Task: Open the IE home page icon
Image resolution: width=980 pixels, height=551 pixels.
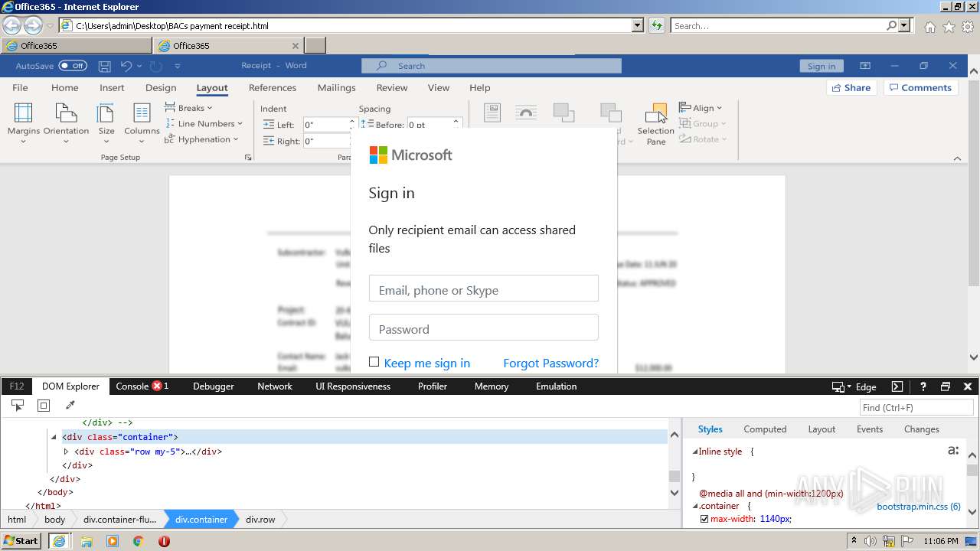Action: click(929, 27)
